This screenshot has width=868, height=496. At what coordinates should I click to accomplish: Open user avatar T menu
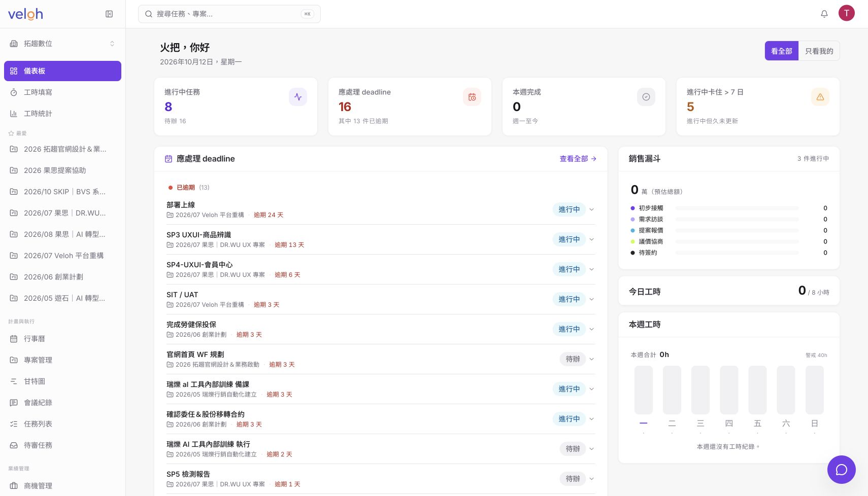click(847, 13)
